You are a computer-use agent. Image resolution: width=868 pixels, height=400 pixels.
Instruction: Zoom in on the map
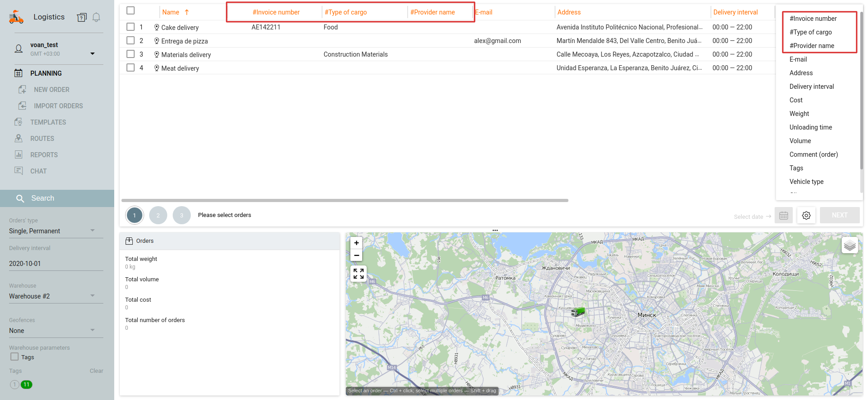pyautogui.click(x=356, y=243)
